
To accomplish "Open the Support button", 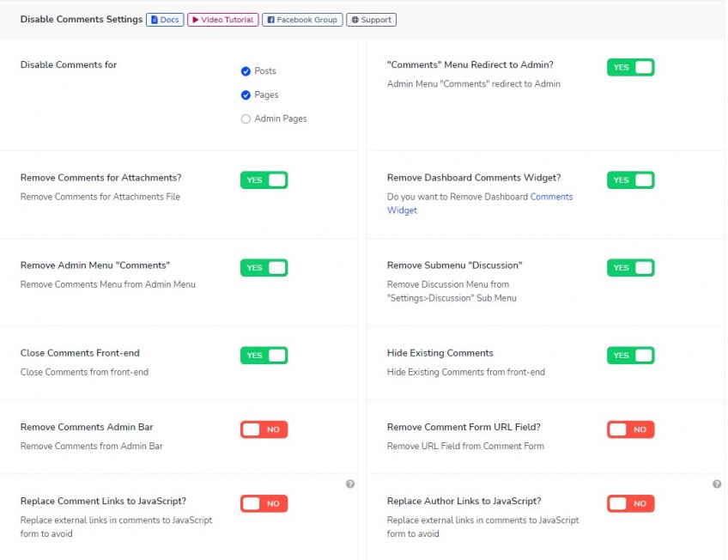I will coord(371,20).
